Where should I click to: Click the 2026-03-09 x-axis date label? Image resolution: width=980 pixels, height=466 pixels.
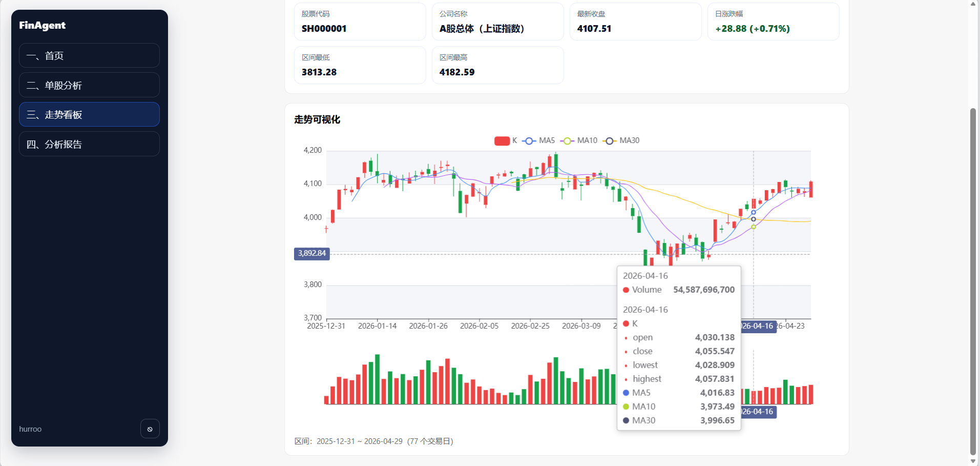[581, 326]
